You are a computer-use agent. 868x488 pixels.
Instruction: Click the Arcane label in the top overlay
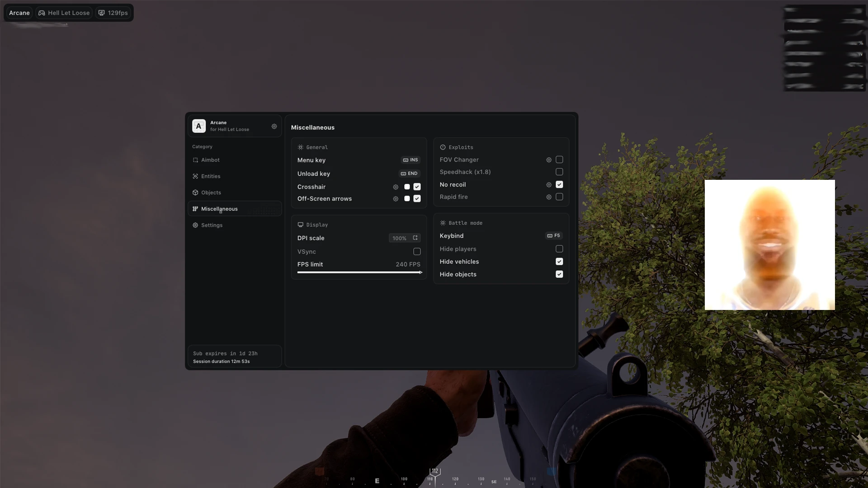(19, 13)
